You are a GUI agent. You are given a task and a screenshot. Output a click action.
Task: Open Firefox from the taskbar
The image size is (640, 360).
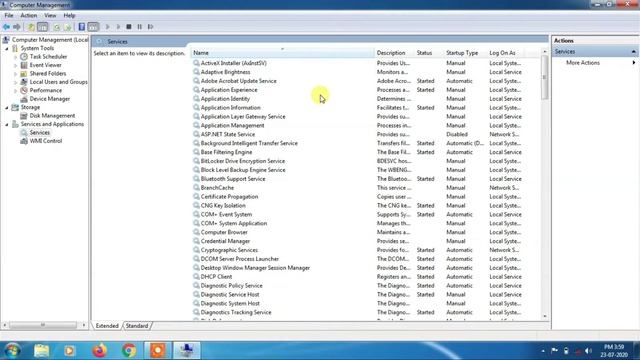click(100, 351)
